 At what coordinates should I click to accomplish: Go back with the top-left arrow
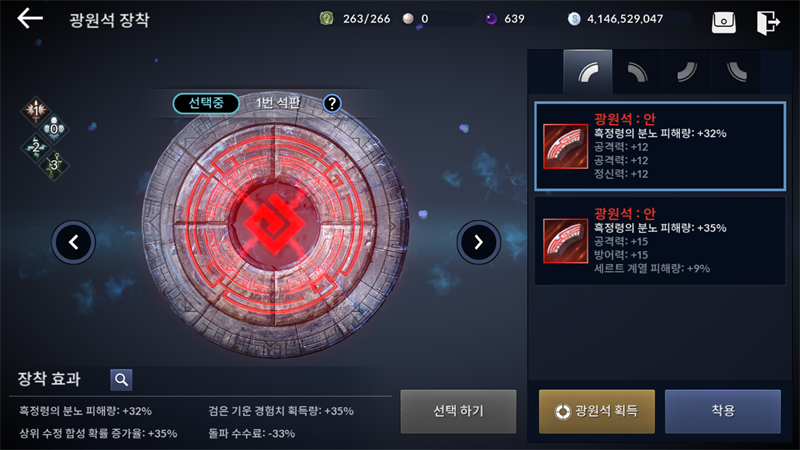point(30,19)
